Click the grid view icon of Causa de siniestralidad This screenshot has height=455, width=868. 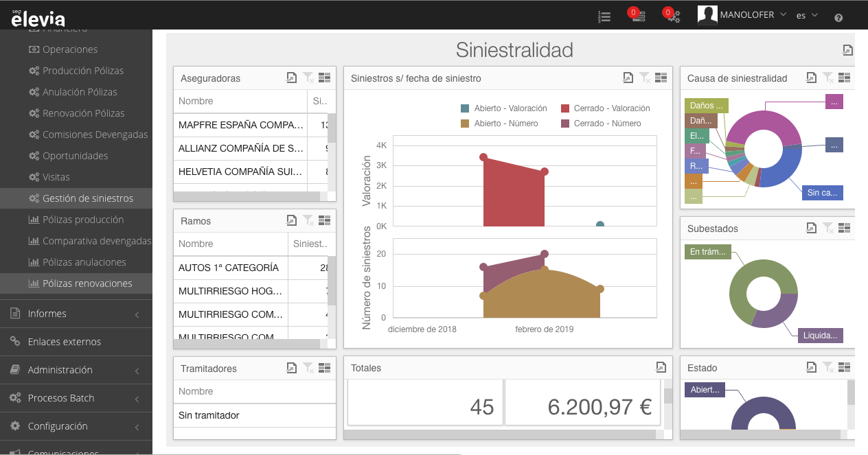pos(845,78)
